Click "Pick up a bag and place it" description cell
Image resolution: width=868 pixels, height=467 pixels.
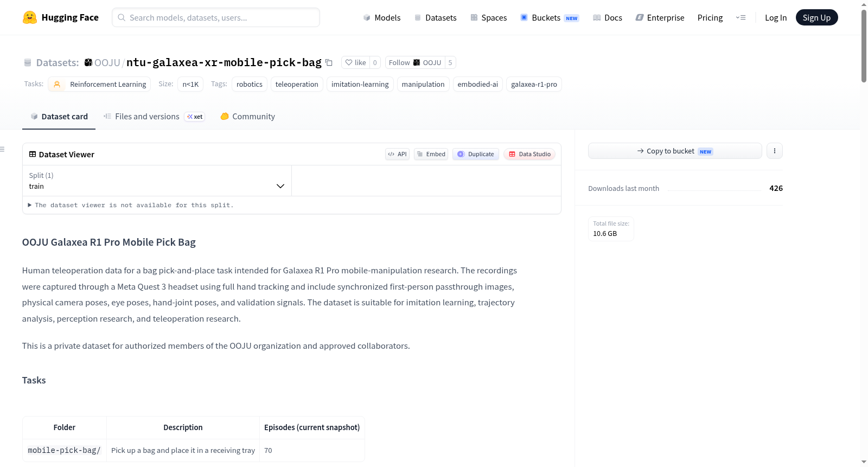[183, 450]
